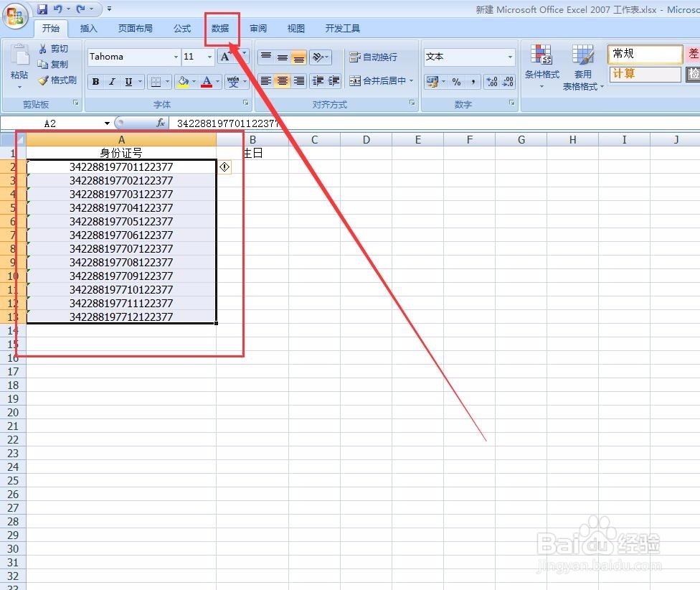Image resolution: width=700 pixels, height=590 pixels.
Task: Expand the Name Box dropdown
Action: (x=107, y=123)
